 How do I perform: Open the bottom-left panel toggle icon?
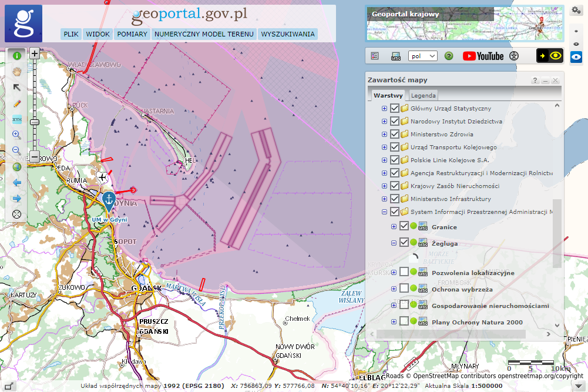pos(9,386)
